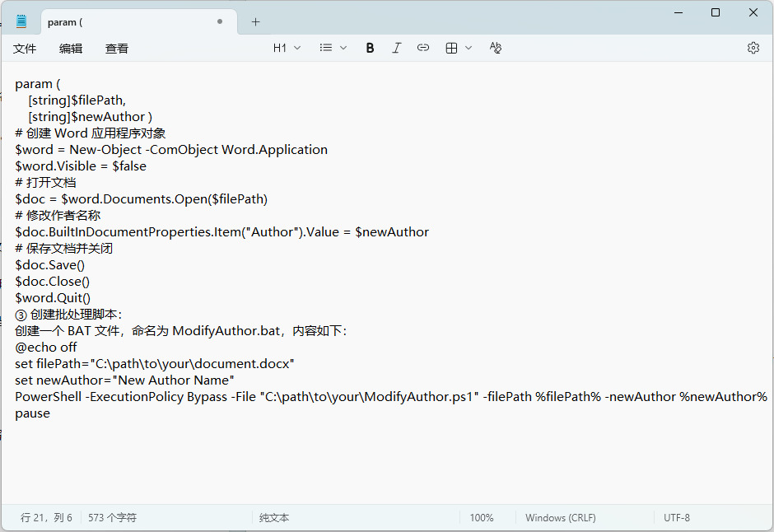Viewport: 774px width, 532px height.
Task: Click the comment '# 保存文档并关闭'
Action: (63, 248)
